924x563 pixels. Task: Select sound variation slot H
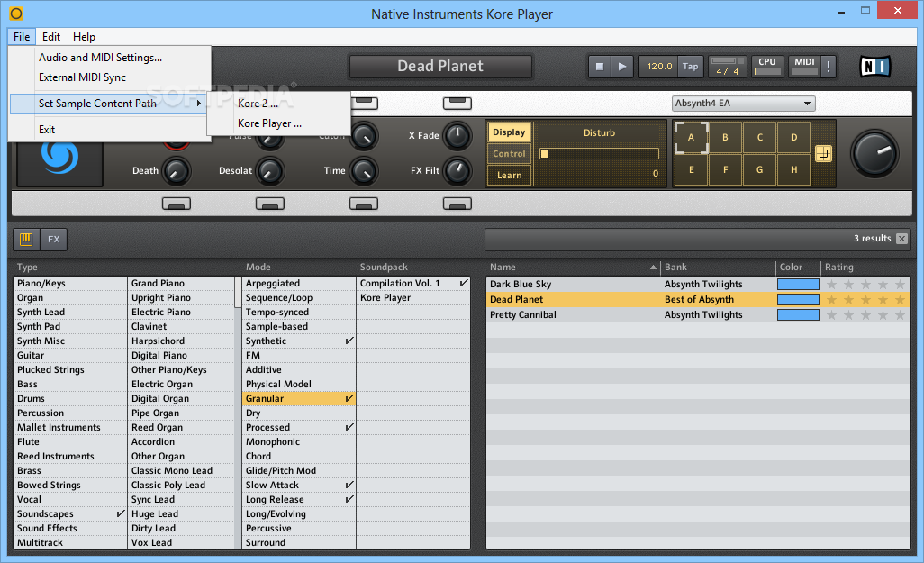793,169
